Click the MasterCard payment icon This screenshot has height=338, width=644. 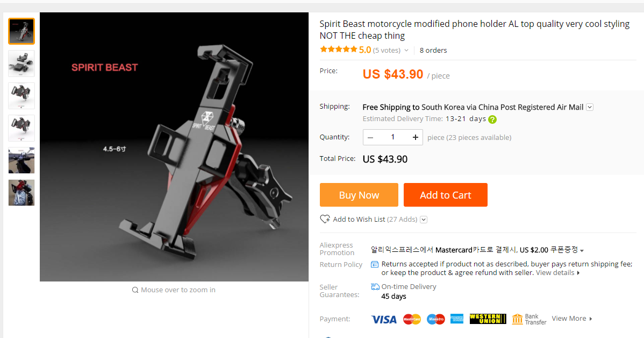(412, 319)
